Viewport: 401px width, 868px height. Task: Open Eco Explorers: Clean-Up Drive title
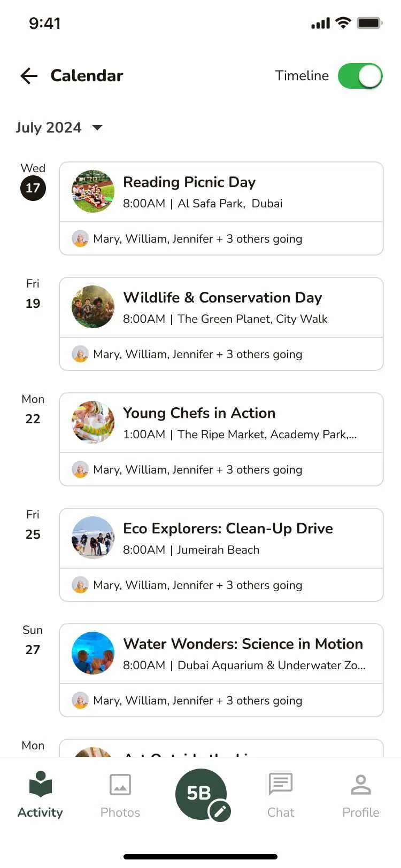(x=228, y=529)
